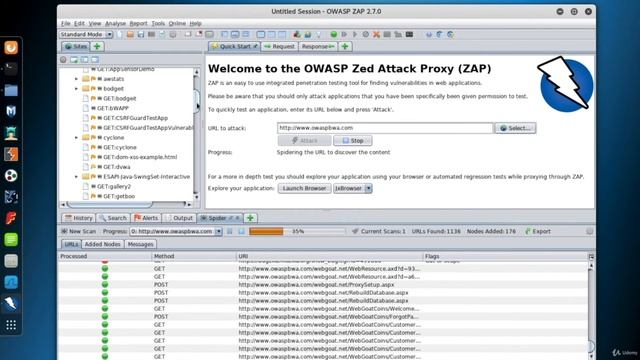640x360 pixels.
Task: Stop the attack with Stop button
Action: (353, 140)
